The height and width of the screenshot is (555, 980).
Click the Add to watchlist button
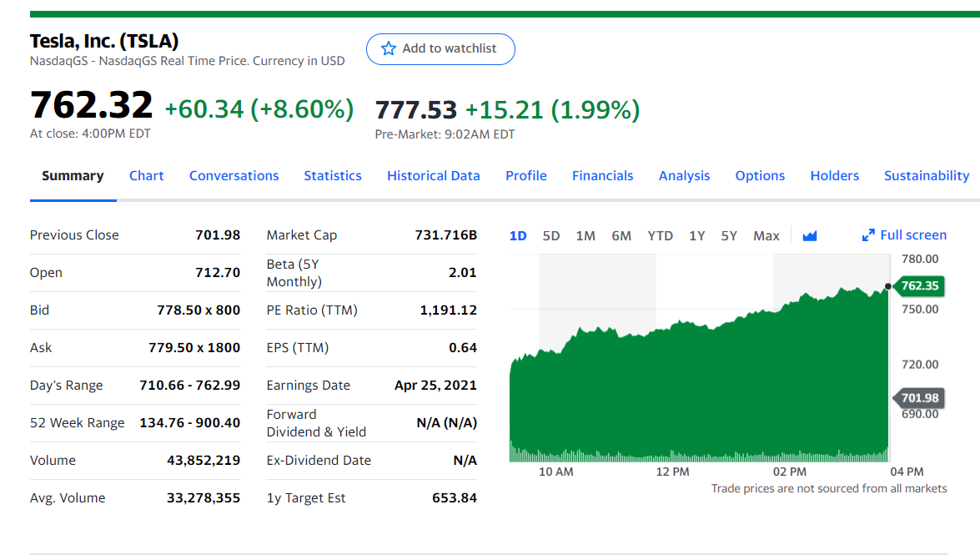click(440, 48)
